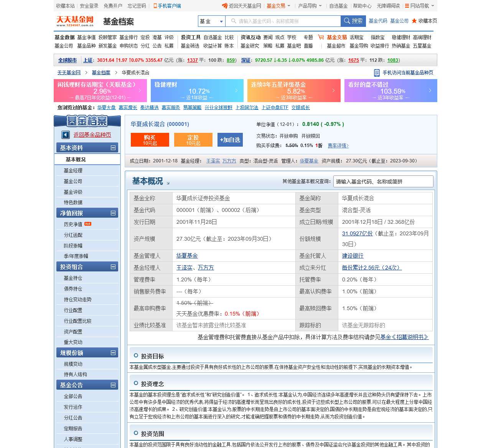Click the 其他基金基本概况查询 input field
The width and height of the screenshot is (491, 448).
pos(383,182)
